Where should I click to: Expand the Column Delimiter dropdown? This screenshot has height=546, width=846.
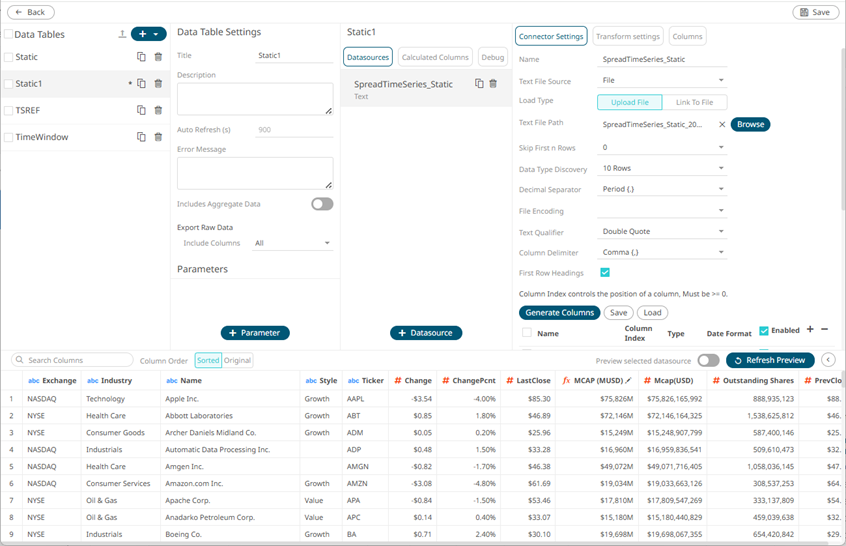pyautogui.click(x=663, y=252)
